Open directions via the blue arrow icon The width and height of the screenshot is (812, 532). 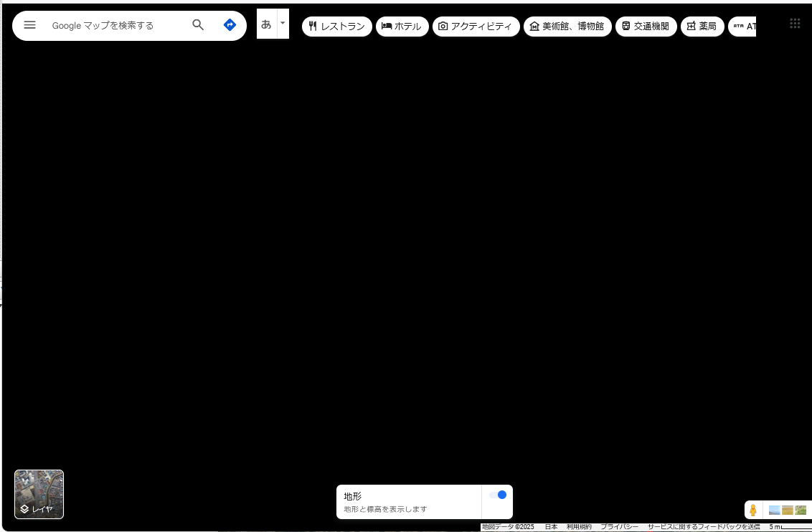[230, 25]
